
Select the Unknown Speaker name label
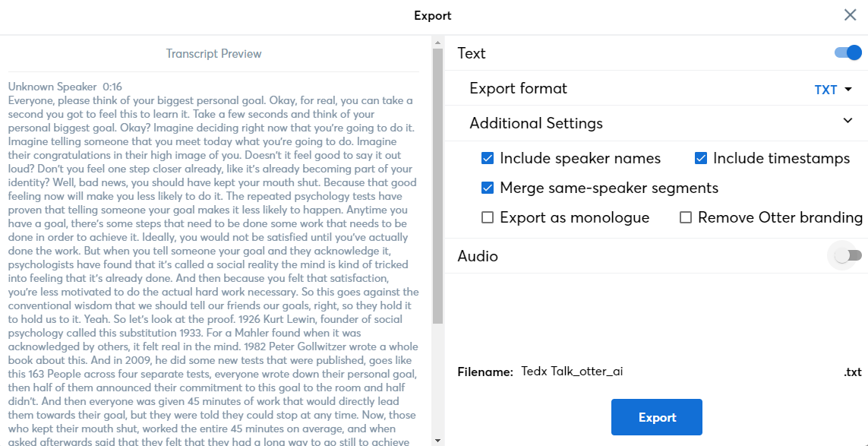click(52, 87)
